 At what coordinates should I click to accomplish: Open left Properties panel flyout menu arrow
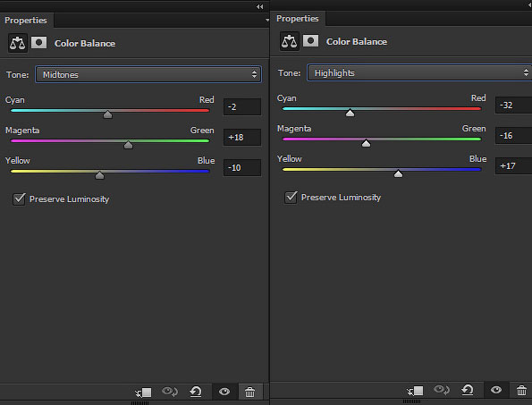coord(267,20)
